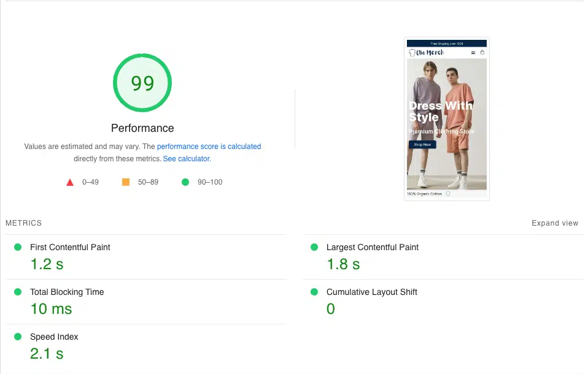Select the Largest Contentful Paint metric label
This screenshot has height=374, width=588.
(x=372, y=247)
